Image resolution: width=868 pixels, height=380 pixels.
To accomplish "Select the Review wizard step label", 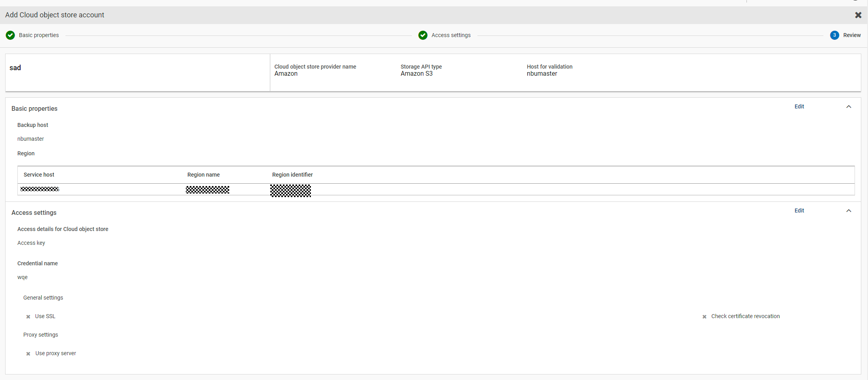I will [852, 35].
